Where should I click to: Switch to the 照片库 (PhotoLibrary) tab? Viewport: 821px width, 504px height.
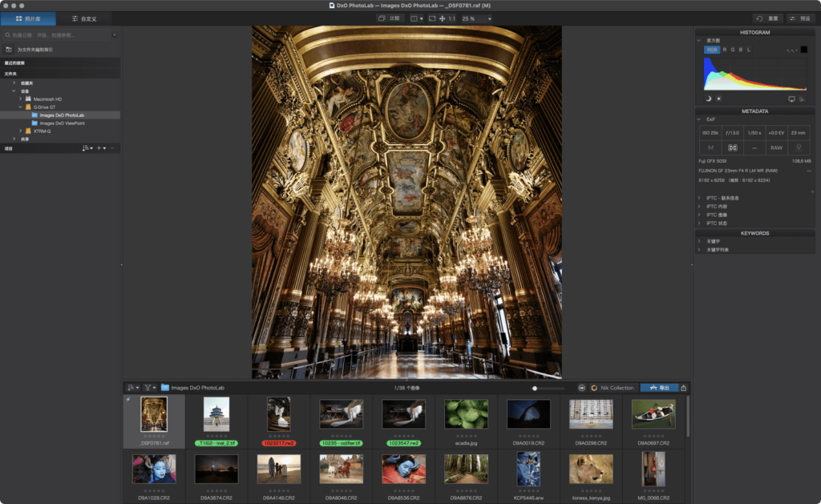coord(28,19)
